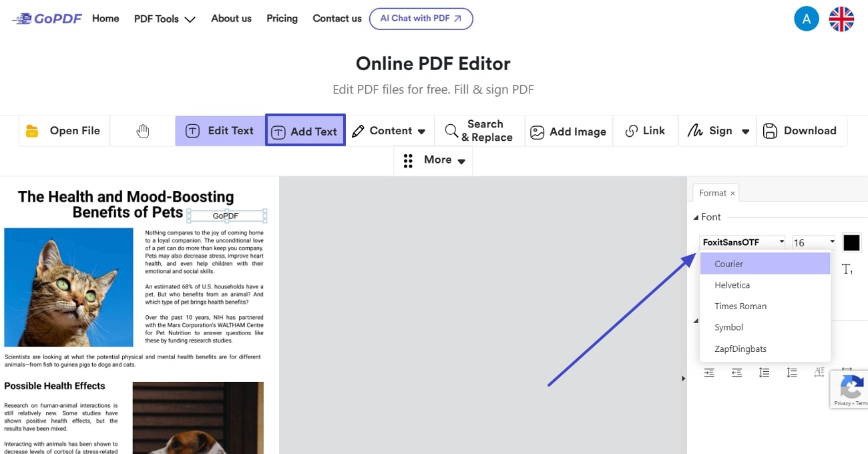The image size is (868, 454).
Task: Open the line spacing icon
Action: coord(764,373)
